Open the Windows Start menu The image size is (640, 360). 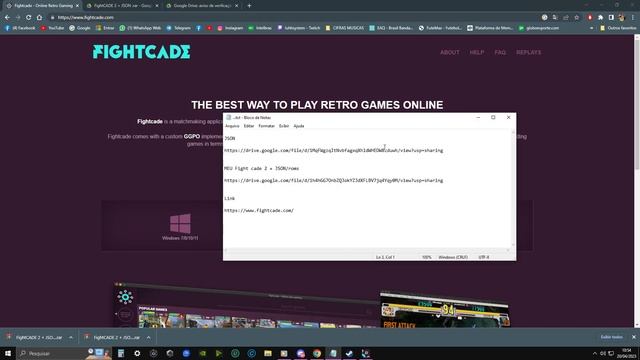tap(8, 353)
